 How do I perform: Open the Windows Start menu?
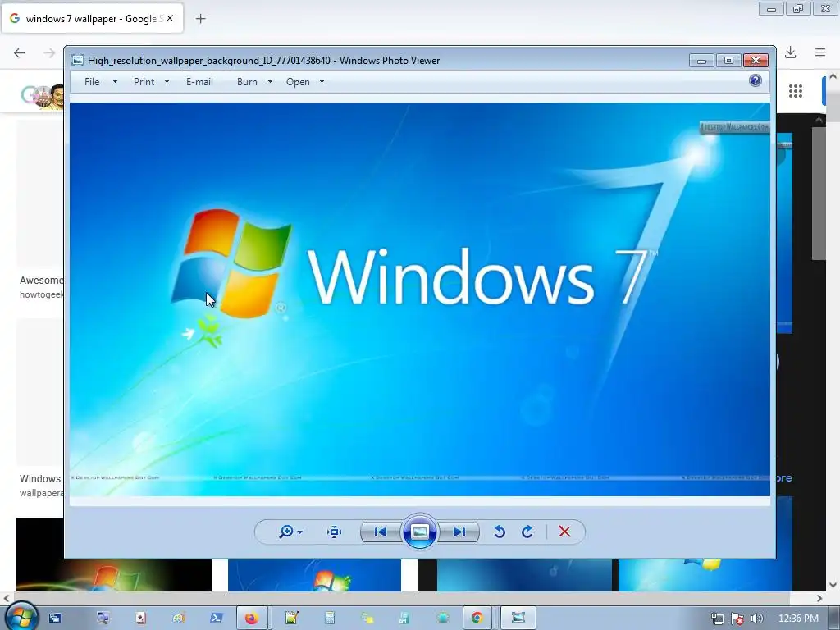click(x=21, y=618)
